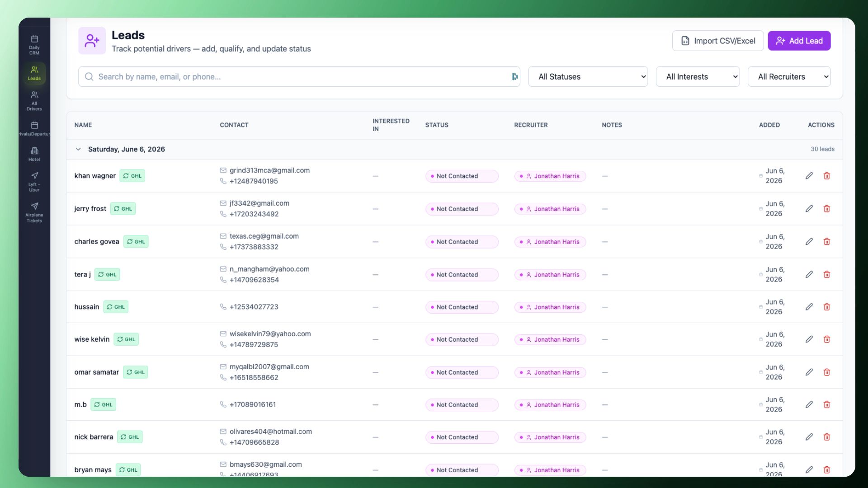Open Not Contacted status for khan wagner
868x488 pixels.
[x=462, y=176]
